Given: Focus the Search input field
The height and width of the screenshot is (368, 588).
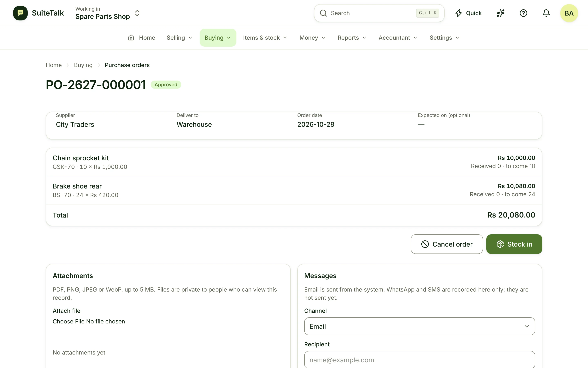Looking at the screenshot, I should [379, 13].
